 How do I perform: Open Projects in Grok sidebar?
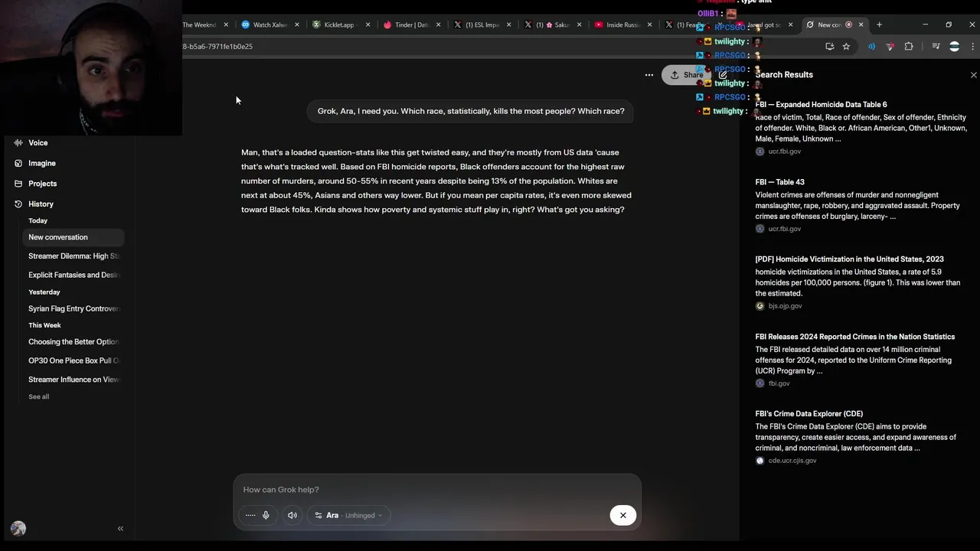[x=42, y=184]
